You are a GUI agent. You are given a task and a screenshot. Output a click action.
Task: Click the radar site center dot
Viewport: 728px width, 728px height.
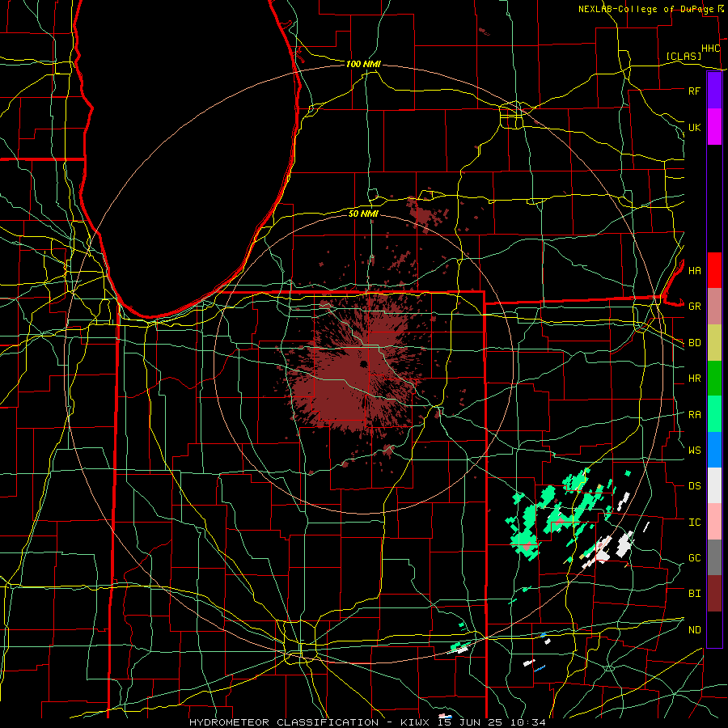click(x=363, y=363)
